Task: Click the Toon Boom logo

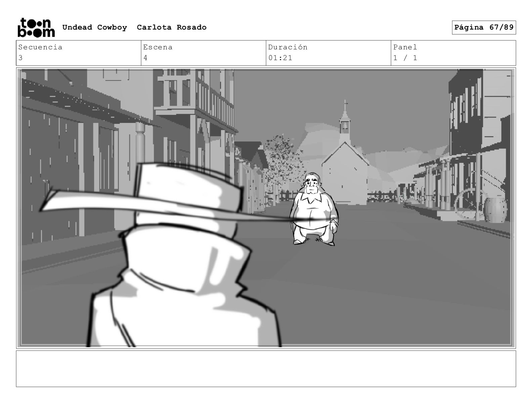Action: [36, 27]
